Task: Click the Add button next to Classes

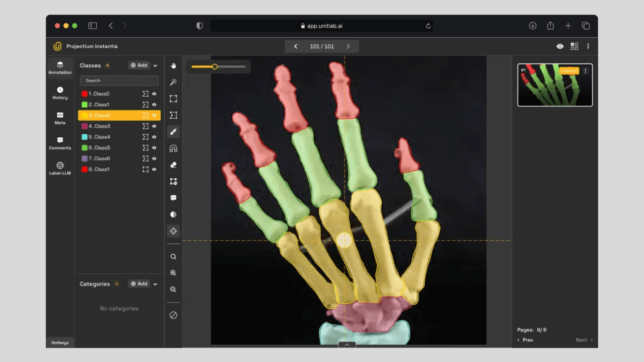Action: 139,65
